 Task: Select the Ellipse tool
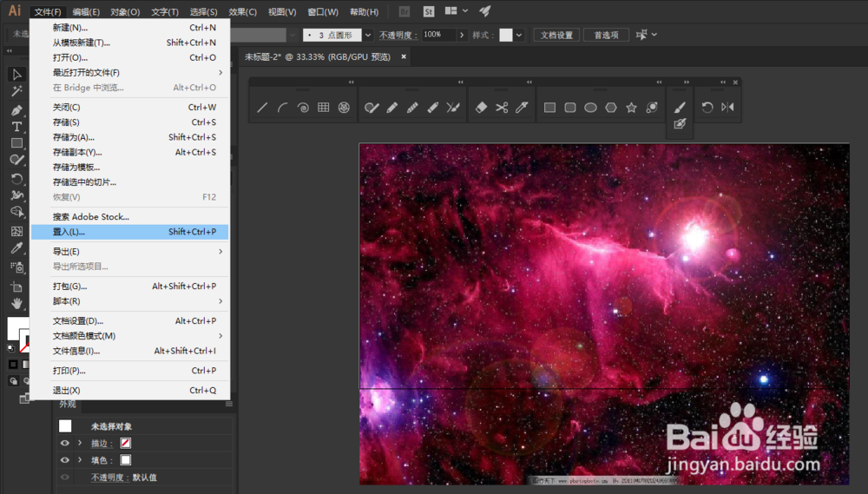pos(590,108)
